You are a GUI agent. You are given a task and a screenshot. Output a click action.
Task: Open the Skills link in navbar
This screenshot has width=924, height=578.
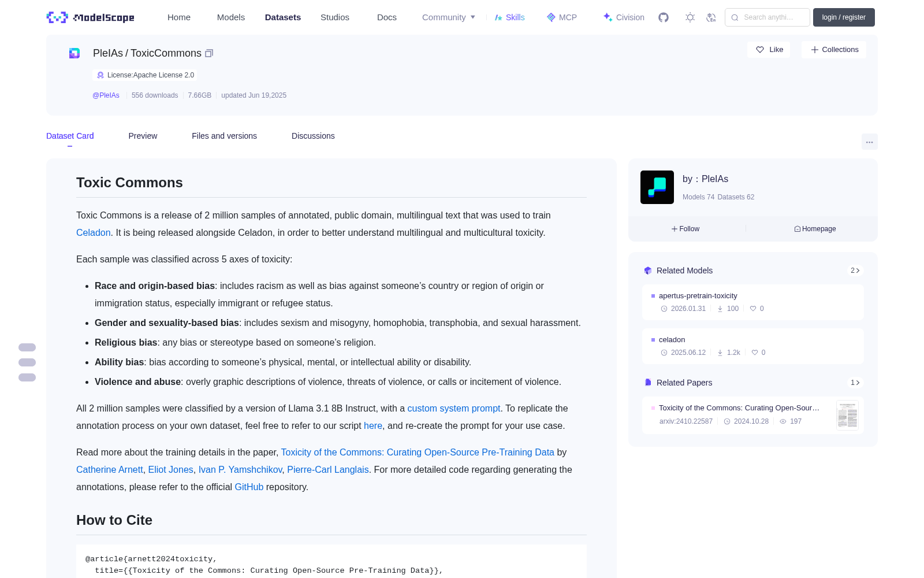(x=509, y=17)
